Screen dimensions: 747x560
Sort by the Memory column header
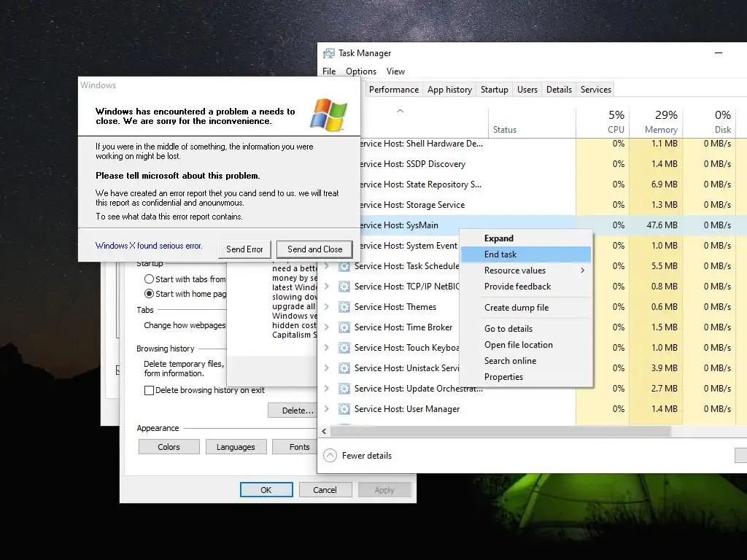656,122
